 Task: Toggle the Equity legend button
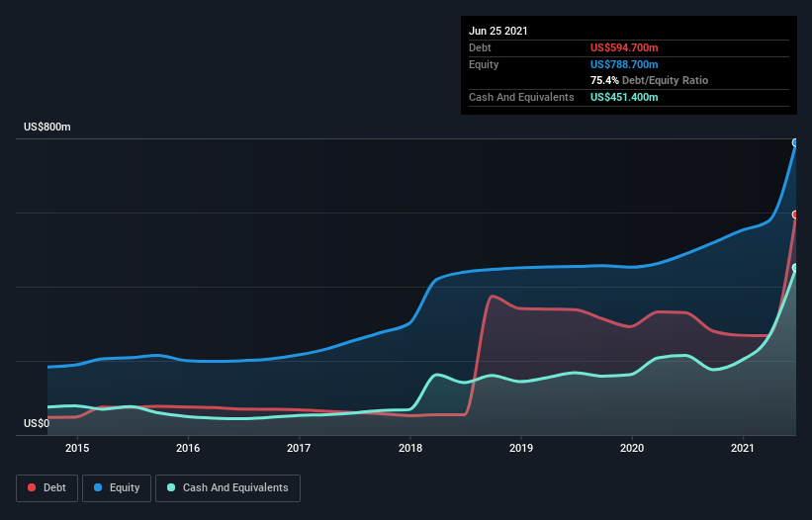click(117, 488)
